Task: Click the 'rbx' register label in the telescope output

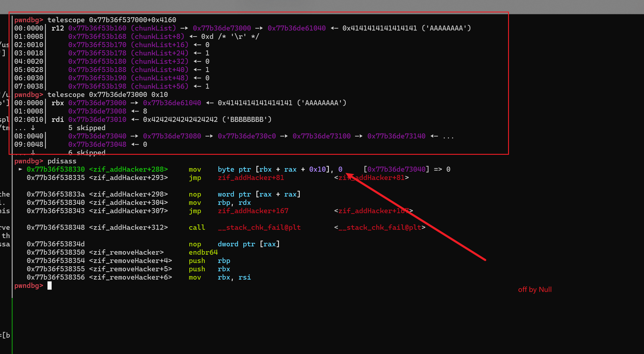Action: tap(58, 103)
